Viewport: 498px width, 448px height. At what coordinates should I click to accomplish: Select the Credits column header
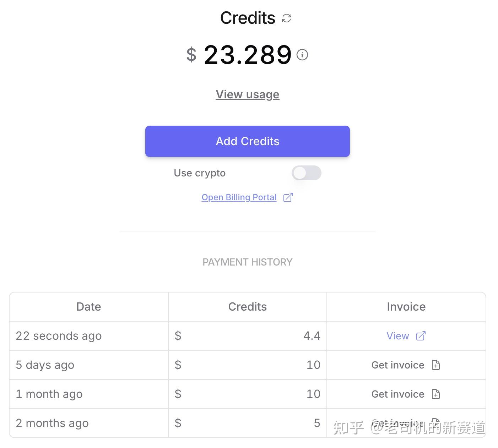247,306
